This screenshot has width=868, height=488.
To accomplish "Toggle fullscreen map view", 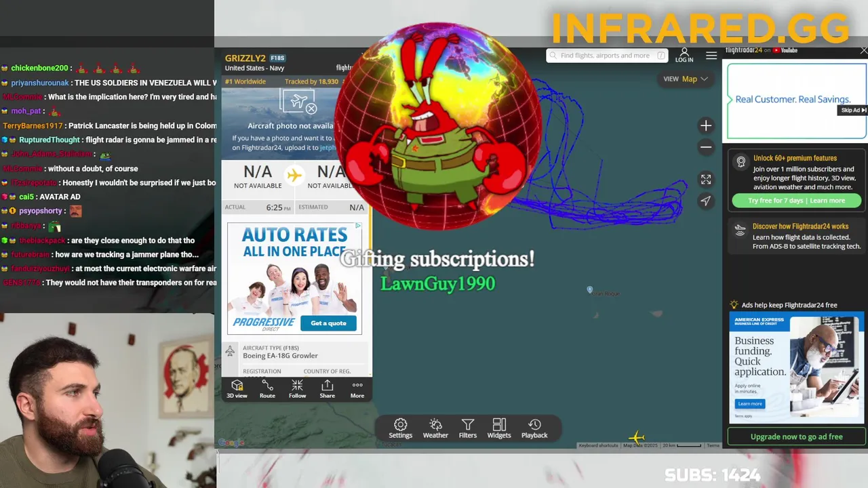I will [706, 180].
